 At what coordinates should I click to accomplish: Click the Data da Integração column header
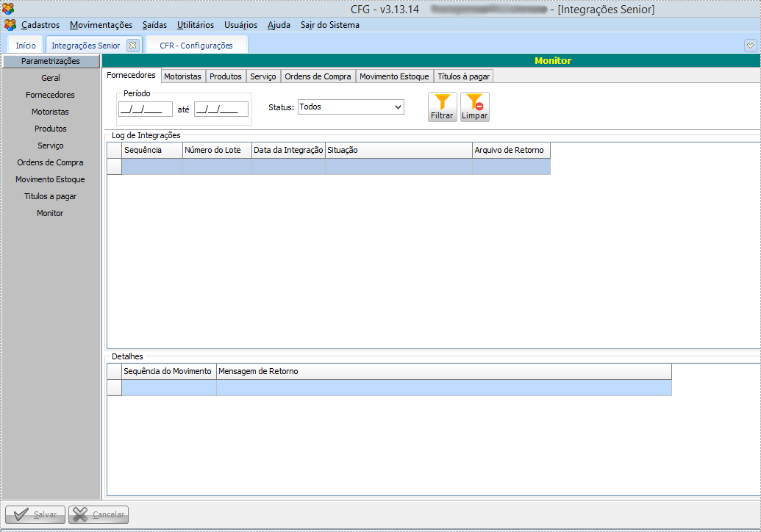(288, 151)
